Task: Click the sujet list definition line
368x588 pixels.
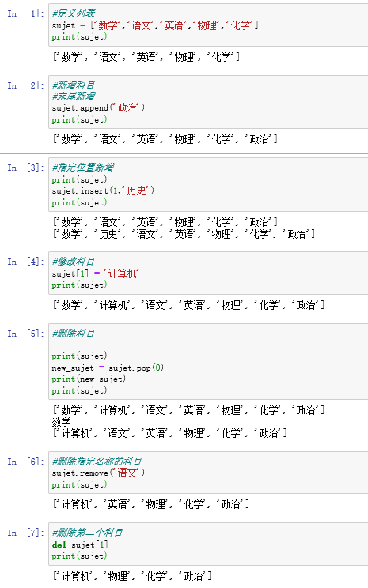Action: click(x=155, y=25)
